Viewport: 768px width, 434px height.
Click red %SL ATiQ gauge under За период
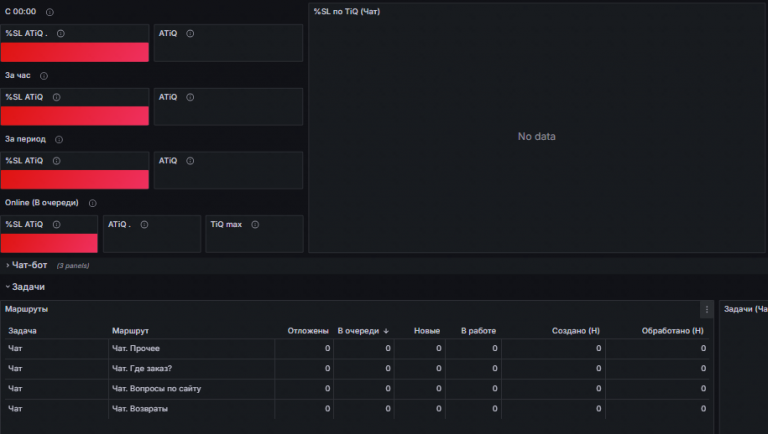click(x=74, y=179)
